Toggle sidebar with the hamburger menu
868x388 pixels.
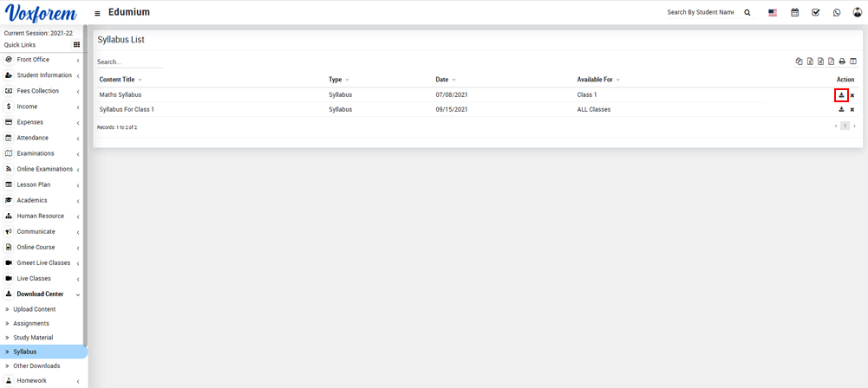[97, 13]
